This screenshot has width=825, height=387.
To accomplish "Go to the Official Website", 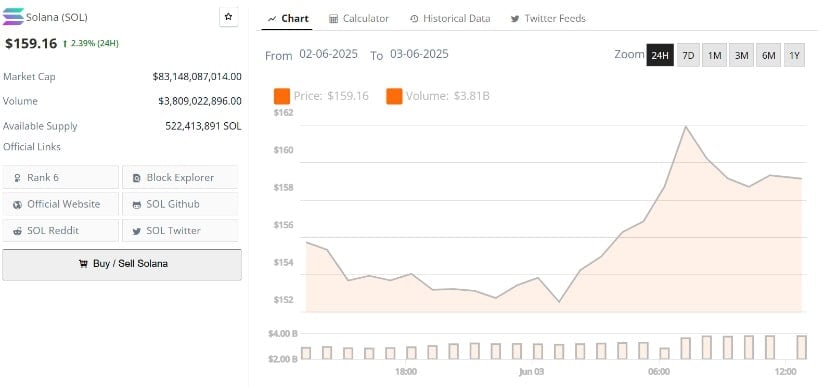I will (61, 204).
